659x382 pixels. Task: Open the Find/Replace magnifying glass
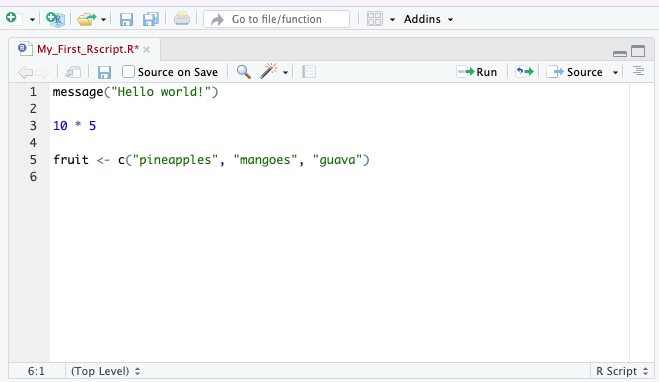pyautogui.click(x=244, y=72)
